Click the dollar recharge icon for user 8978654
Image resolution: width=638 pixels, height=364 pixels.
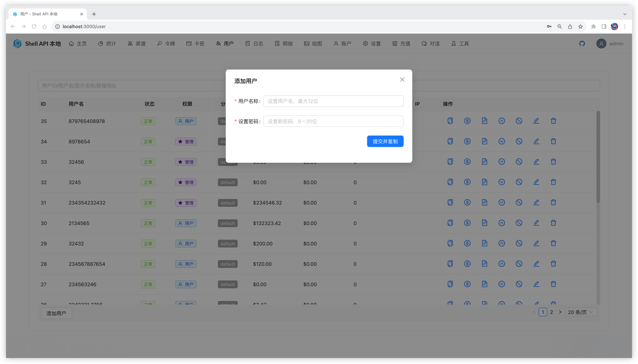(467, 141)
